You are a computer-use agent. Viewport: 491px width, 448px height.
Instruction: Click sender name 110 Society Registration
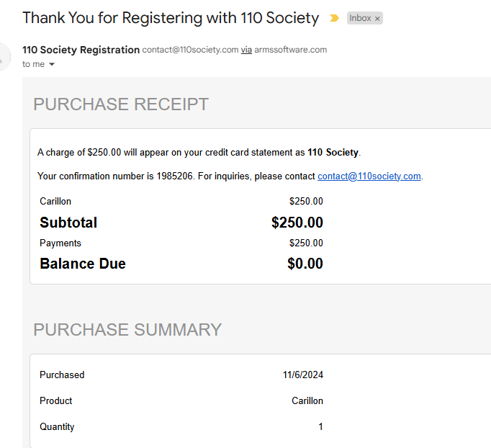tap(81, 50)
